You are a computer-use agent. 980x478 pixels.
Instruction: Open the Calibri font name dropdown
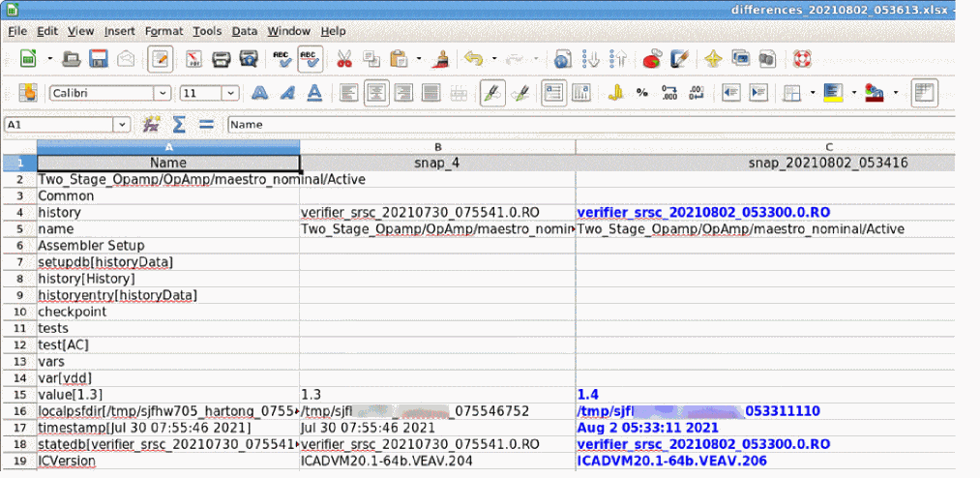click(x=164, y=94)
